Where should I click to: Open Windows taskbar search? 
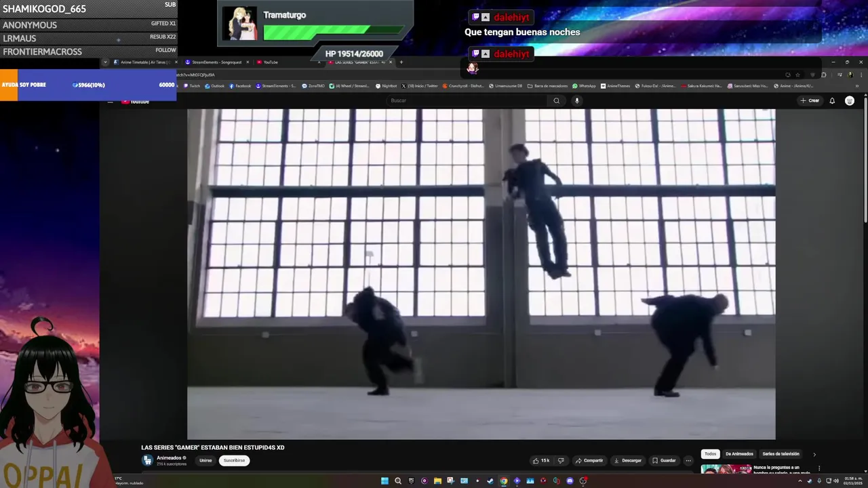(x=398, y=481)
